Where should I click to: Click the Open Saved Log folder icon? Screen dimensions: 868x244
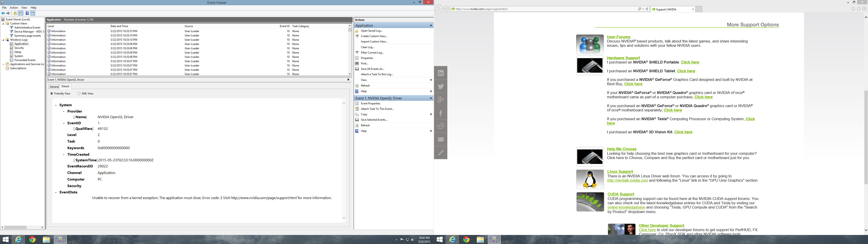click(357, 31)
